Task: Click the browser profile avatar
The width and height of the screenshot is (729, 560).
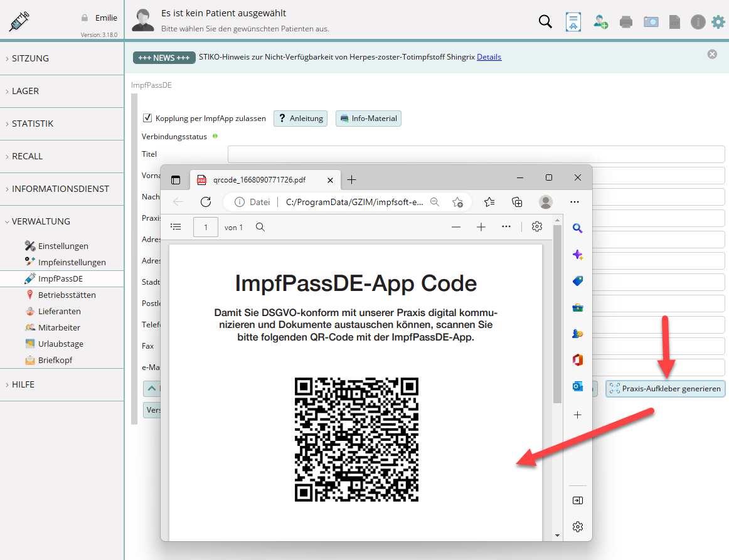Action: coord(546,202)
